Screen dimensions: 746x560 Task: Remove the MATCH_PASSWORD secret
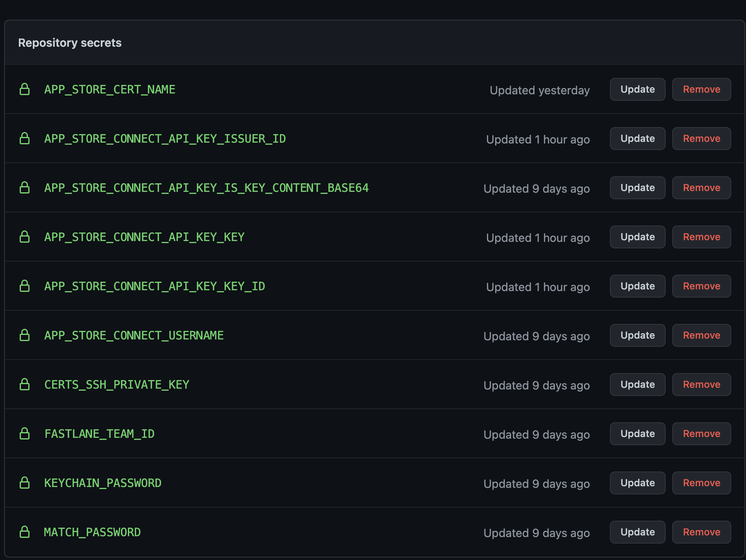[701, 532]
